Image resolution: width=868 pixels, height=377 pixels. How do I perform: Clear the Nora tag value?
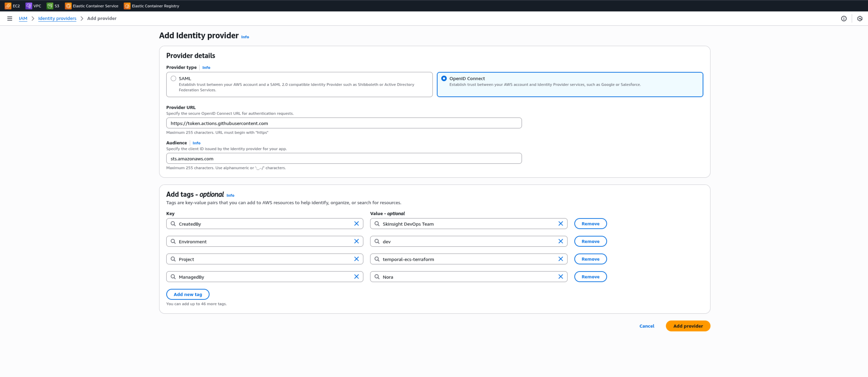pyautogui.click(x=560, y=277)
